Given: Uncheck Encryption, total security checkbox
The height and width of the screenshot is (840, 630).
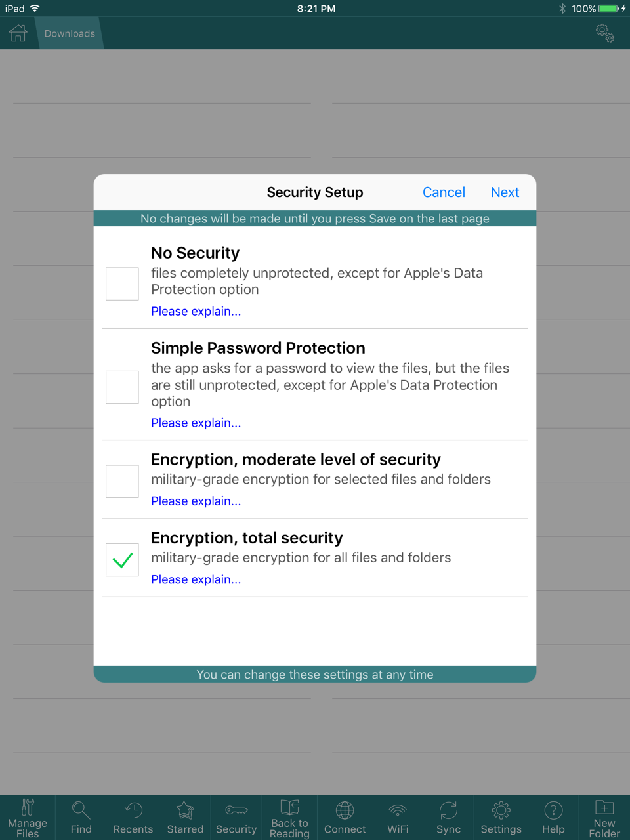Looking at the screenshot, I should click(122, 560).
